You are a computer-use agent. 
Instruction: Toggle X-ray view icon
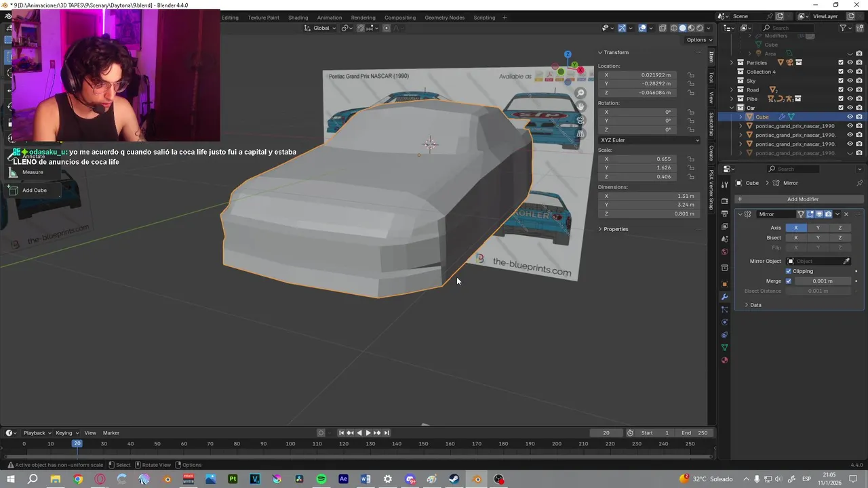pos(664,28)
